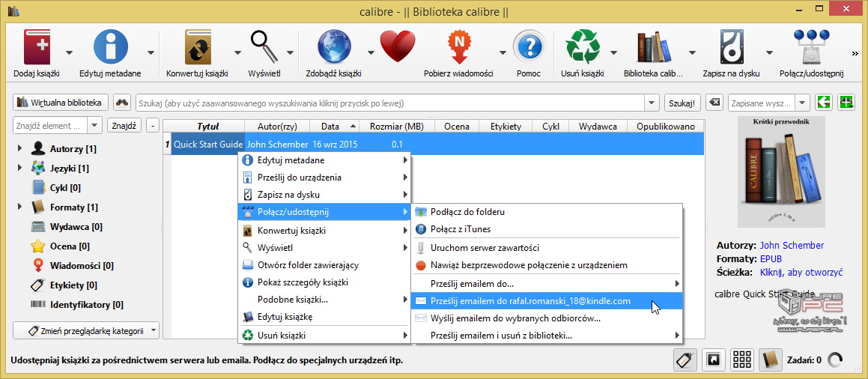
Task: Choose Zapisz na dysku context menu entry
Action: tap(324, 195)
